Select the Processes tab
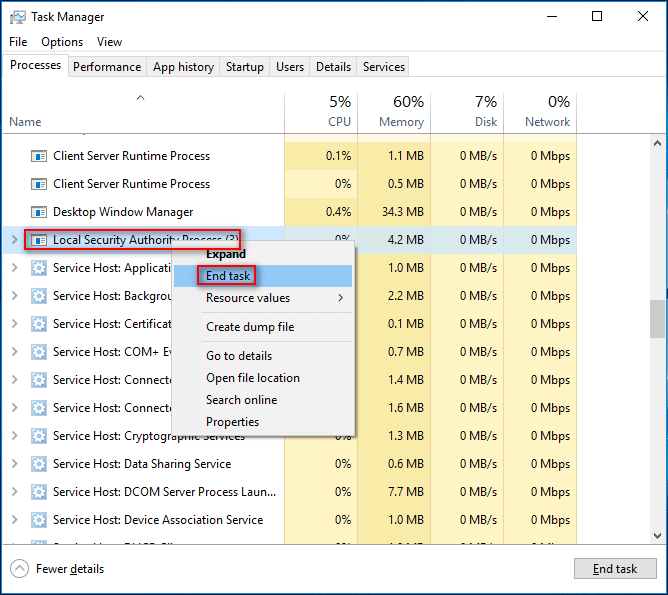 pyautogui.click(x=35, y=66)
